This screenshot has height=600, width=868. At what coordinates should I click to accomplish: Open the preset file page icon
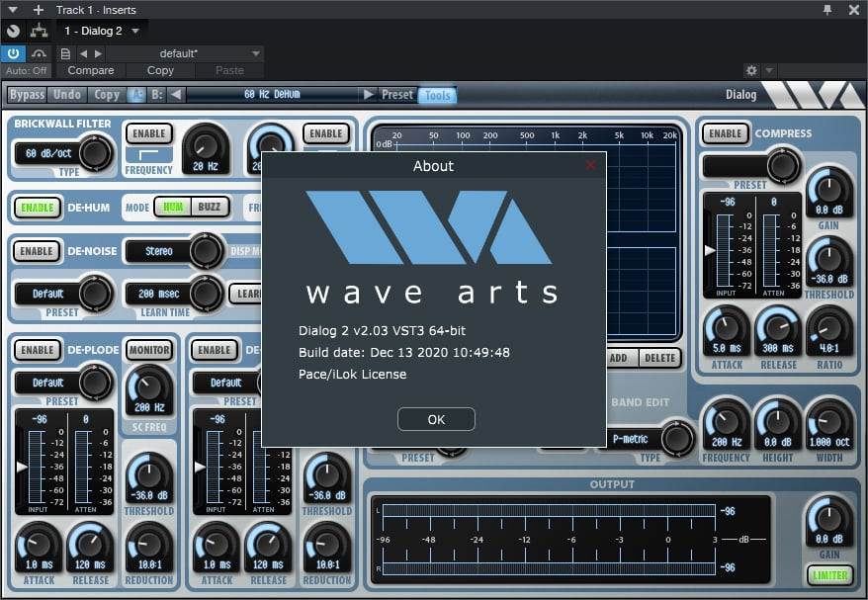point(65,53)
